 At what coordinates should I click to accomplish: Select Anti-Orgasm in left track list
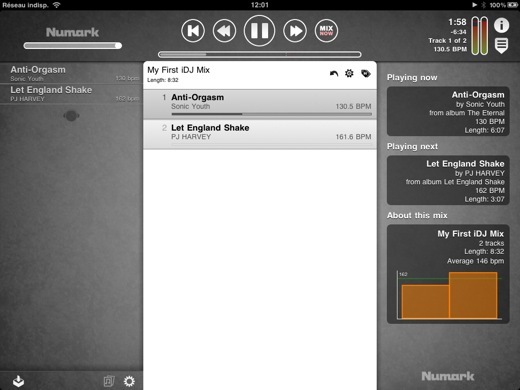pos(71,73)
